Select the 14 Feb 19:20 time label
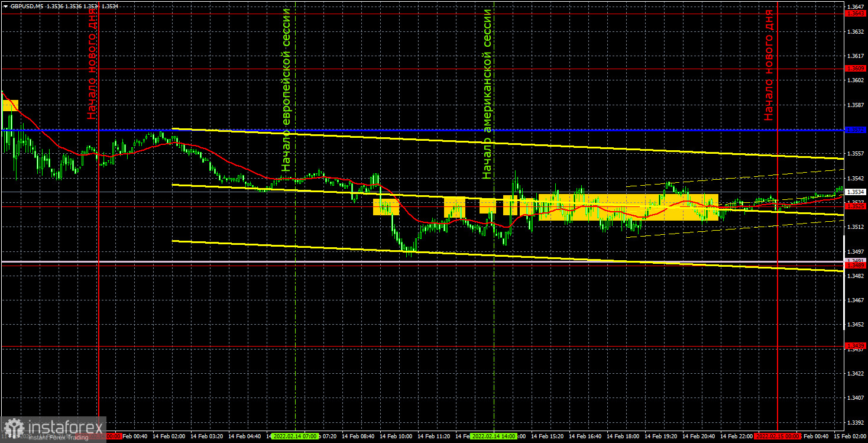This screenshot has height=443, width=868. coord(661,436)
